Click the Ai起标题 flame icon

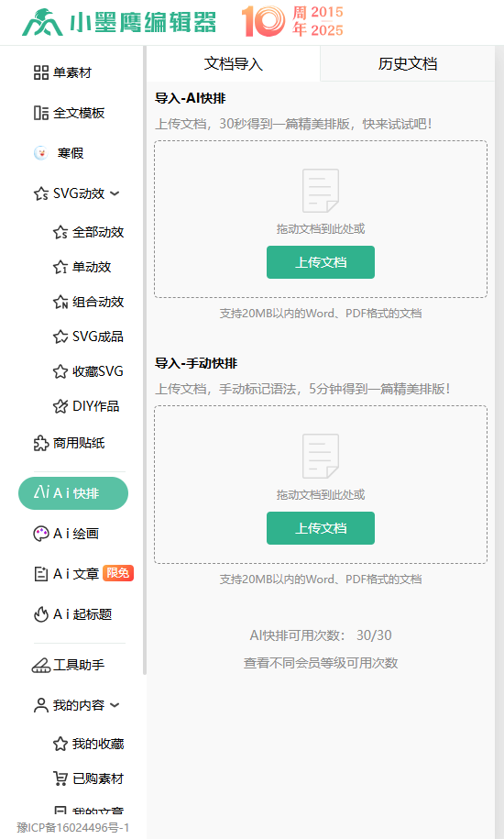coord(41,614)
